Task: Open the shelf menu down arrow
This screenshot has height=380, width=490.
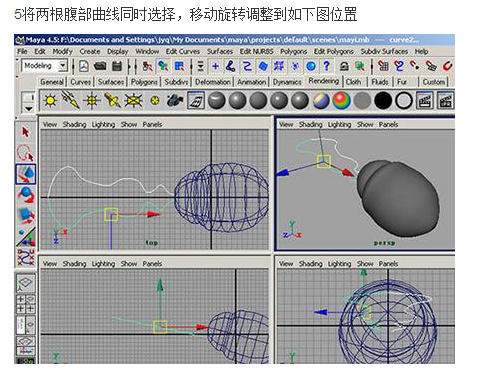Action: pos(28,108)
